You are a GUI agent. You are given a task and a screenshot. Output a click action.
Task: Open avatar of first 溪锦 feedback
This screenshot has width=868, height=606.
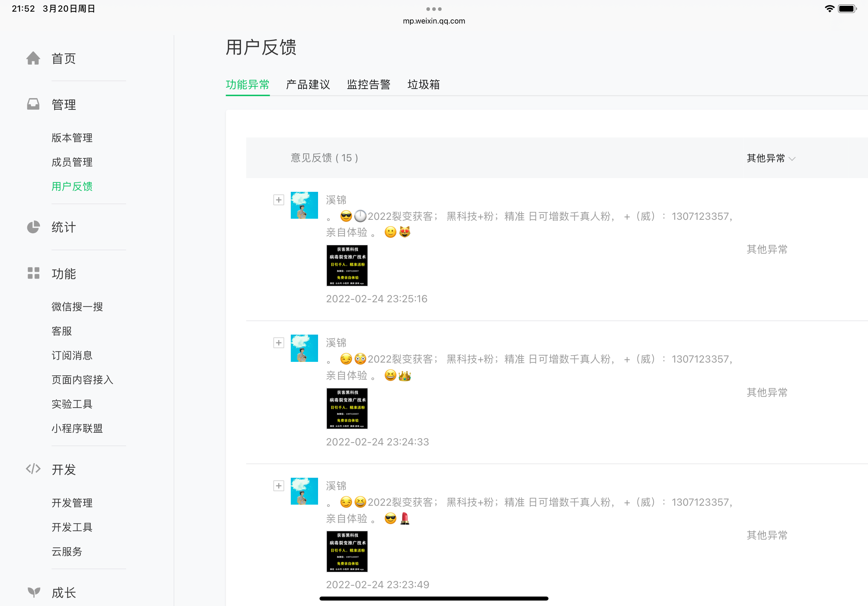304,205
